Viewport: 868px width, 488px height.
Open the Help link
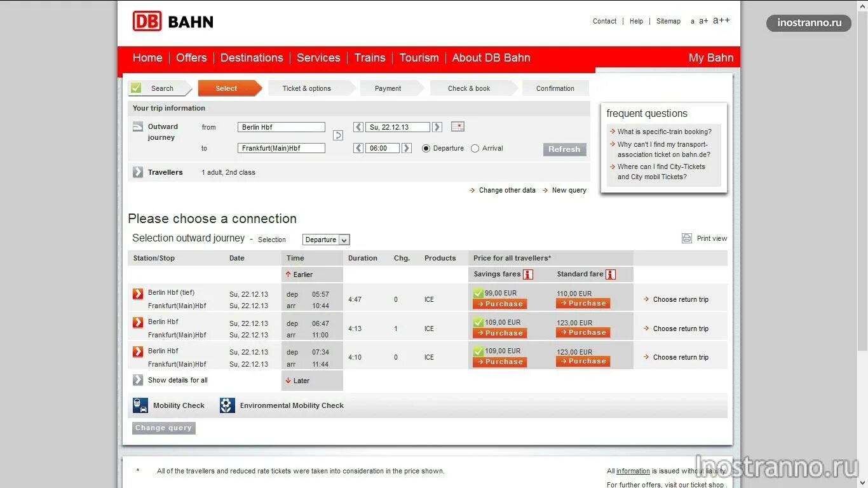pyautogui.click(x=636, y=21)
